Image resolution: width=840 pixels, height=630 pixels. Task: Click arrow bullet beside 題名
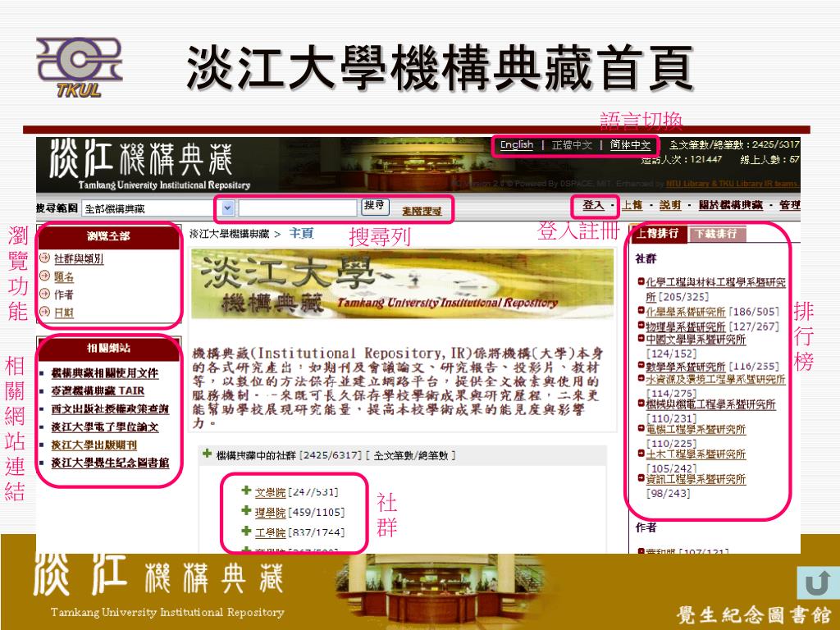[44, 276]
